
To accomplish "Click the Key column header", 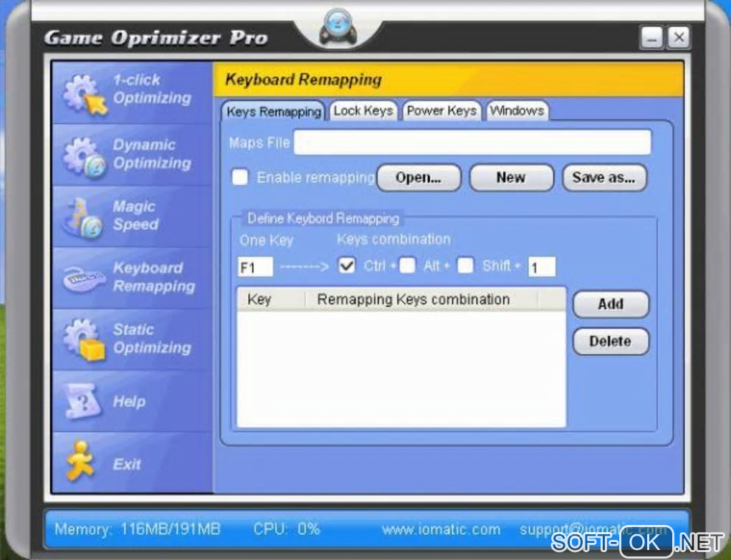I will pos(272,299).
